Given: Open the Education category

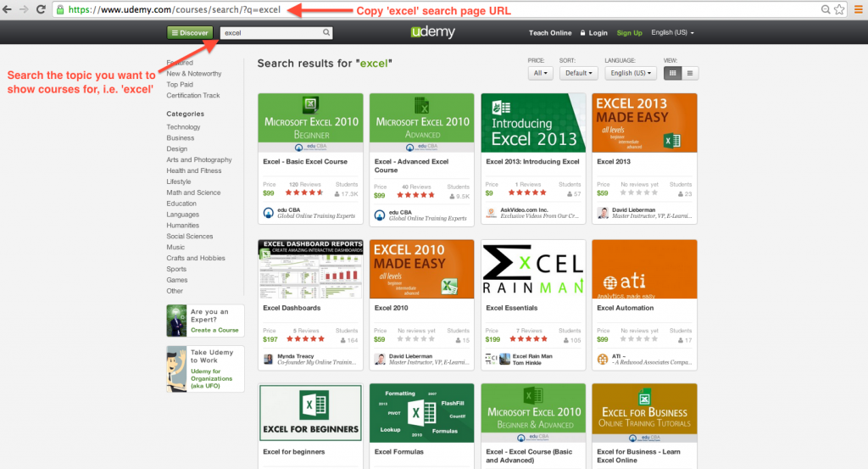Looking at the screenshot, I should click(181, 204).
